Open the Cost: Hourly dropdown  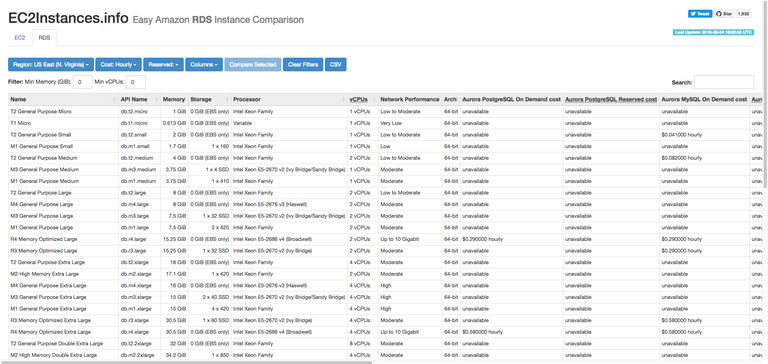[119, 65]
